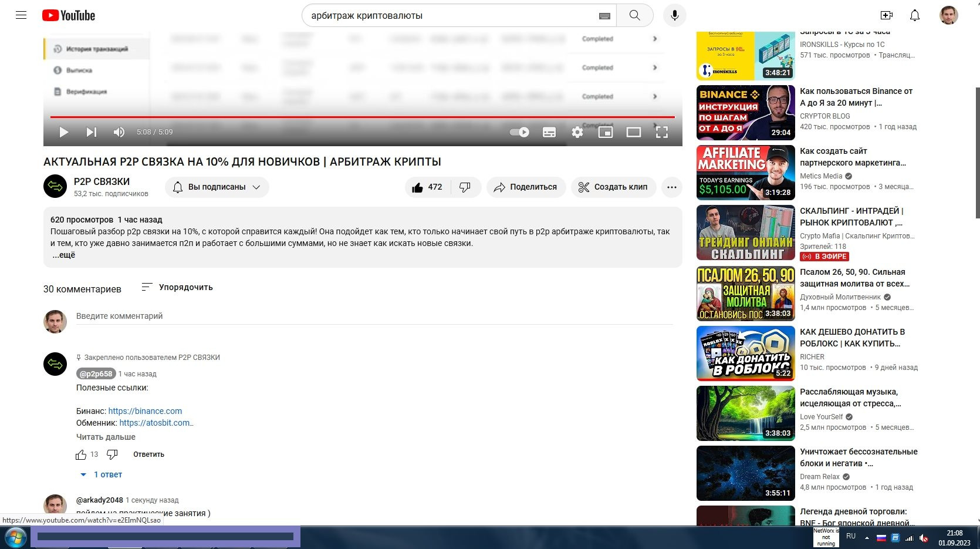Expand description with ...ещё
Viewport: 980px width, 549px height.
pos(64,255)
